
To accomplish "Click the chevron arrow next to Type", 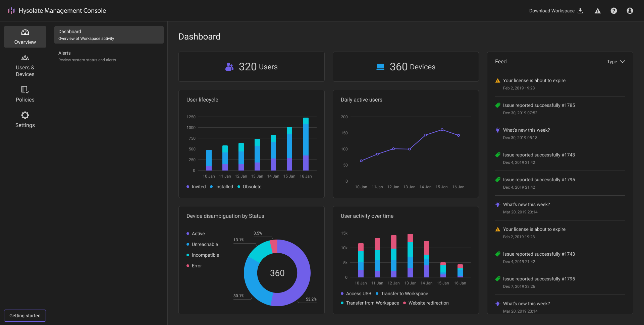I will (623, 62).
